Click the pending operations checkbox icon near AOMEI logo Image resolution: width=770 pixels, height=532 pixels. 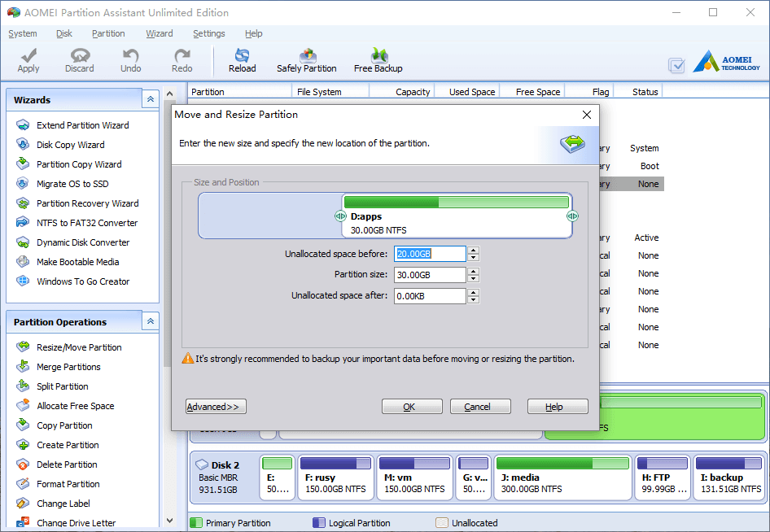pyautogui.click(x=676, y=65)
